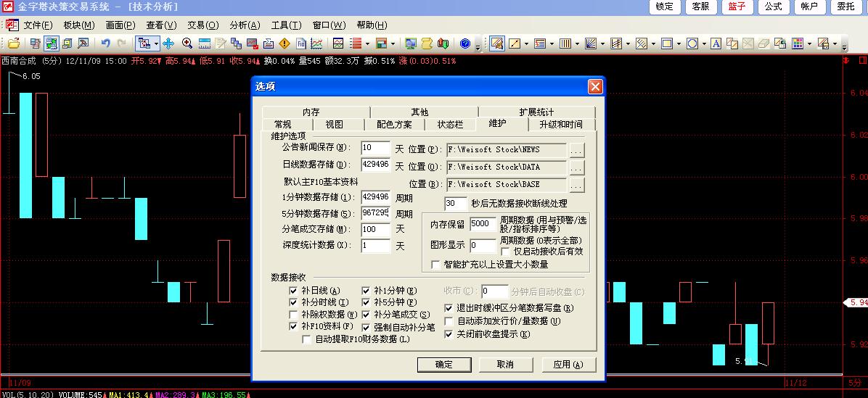This screenshot has height=398, width=868.
Task: Open the F10 company info icon
Action: tap(300, 43)
